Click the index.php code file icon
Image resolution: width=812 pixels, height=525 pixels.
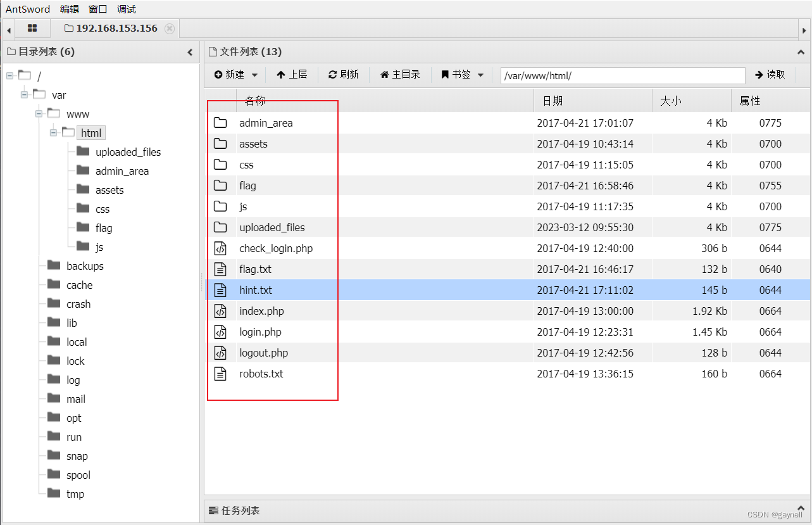tap(220, 311)
